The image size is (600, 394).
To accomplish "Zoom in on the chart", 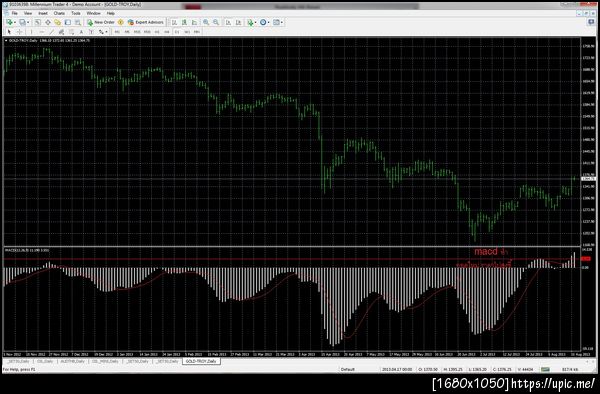I will (206, 23).
